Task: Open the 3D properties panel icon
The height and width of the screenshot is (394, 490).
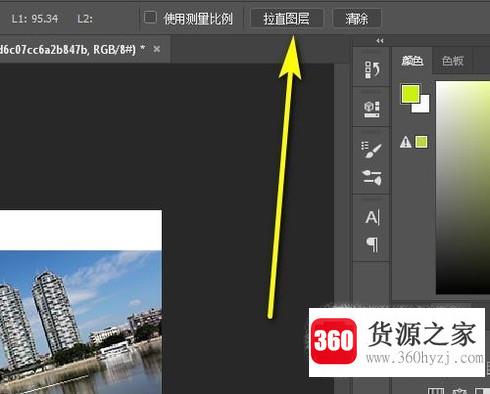Action: tap(372, 109)
